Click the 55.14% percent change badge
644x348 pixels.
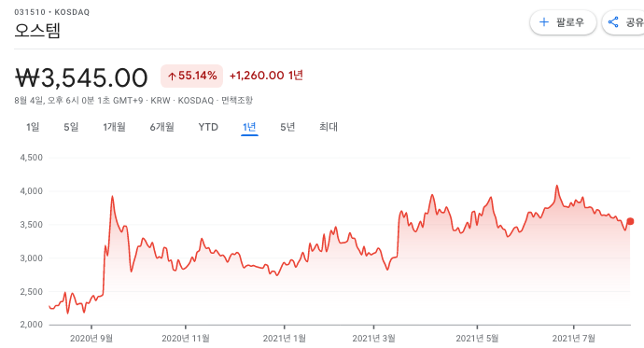point(192,76)
